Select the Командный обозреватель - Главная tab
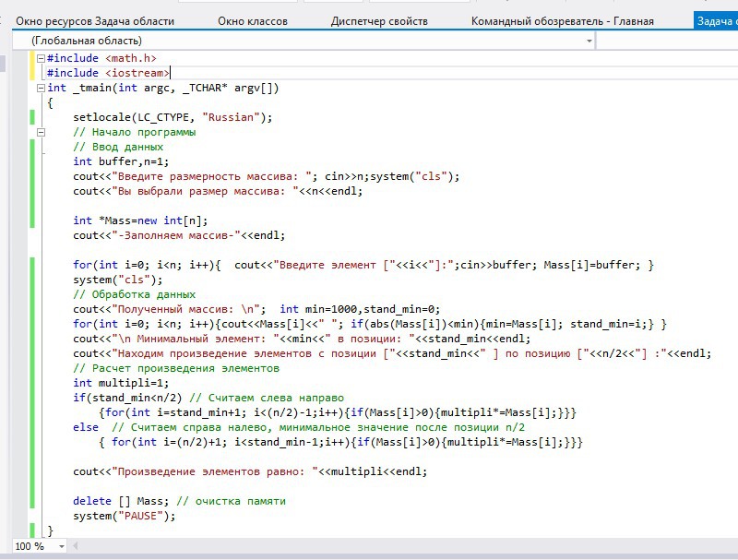This screenshot has width=738, height=560. (562, 21)
